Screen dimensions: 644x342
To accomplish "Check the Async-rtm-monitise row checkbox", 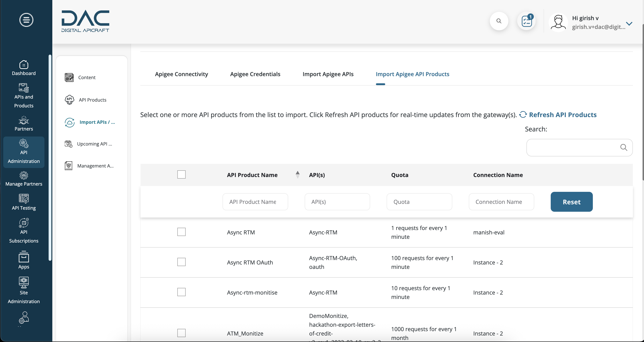I will [x=181, y=292].
